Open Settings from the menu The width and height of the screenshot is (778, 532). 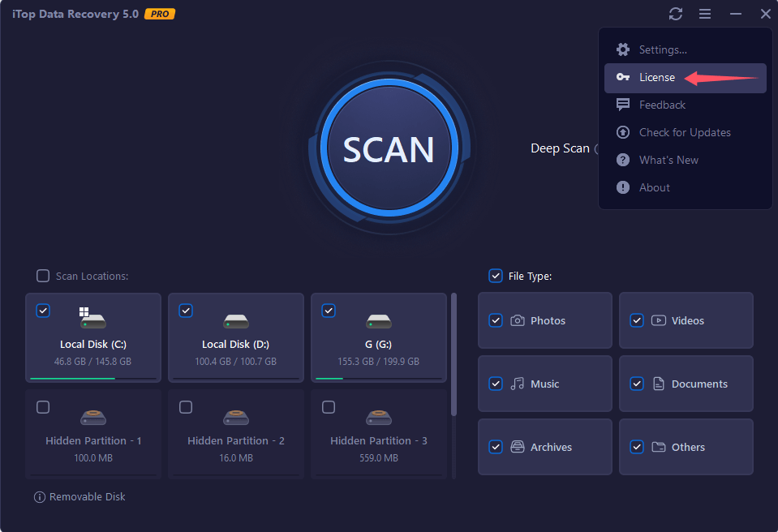662,49
